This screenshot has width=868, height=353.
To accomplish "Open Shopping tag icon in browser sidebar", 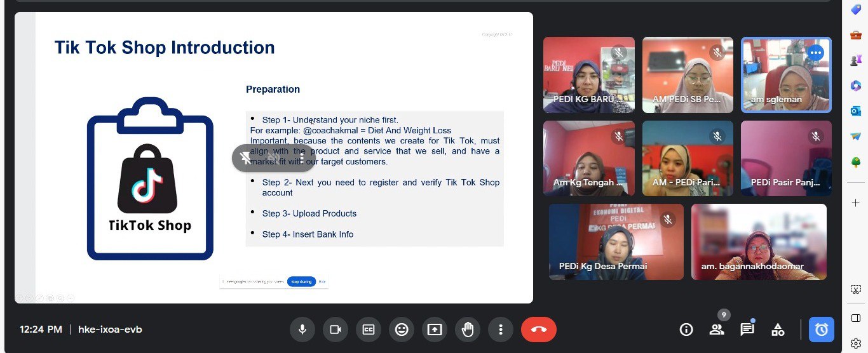I will (x=855, y=10).
